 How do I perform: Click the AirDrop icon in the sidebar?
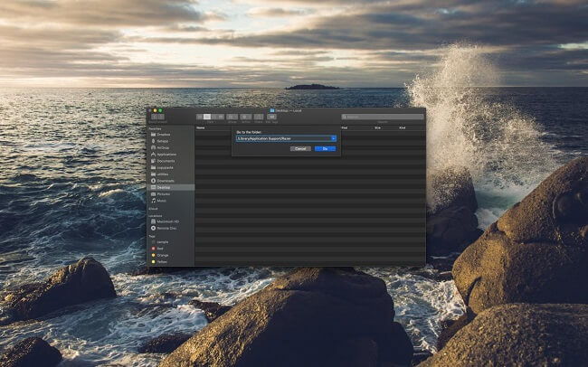pyautogui.click(x=154, y=147)
